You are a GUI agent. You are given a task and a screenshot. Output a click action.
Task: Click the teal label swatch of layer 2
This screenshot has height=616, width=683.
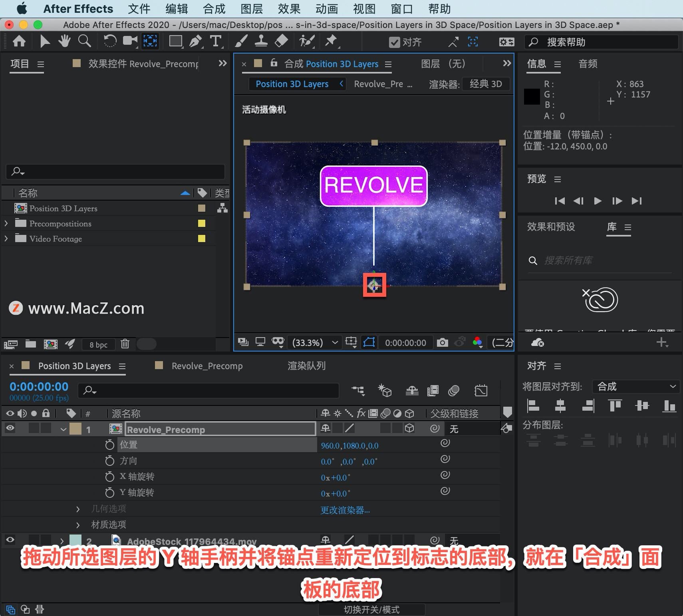click(75, 540)
